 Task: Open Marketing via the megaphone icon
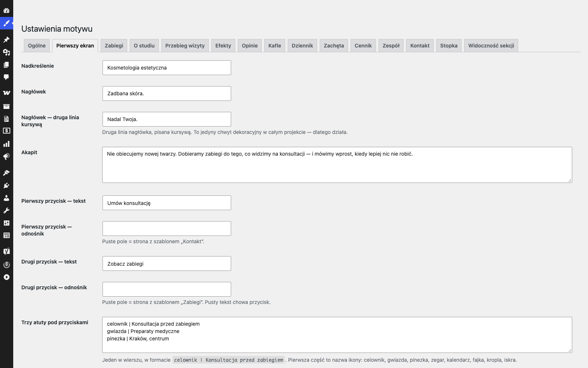coord(6,156)
